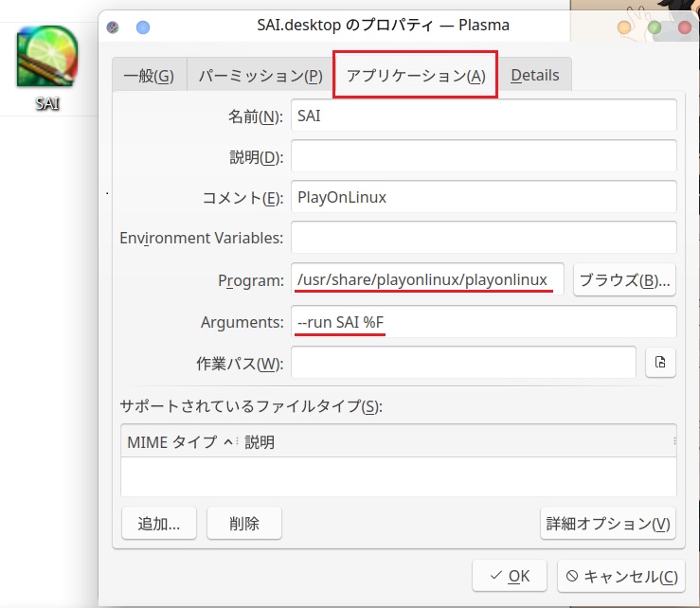Click the blue pin button in title bar
The height and width of the screenshot is (608, 700).
coord(143,27)
